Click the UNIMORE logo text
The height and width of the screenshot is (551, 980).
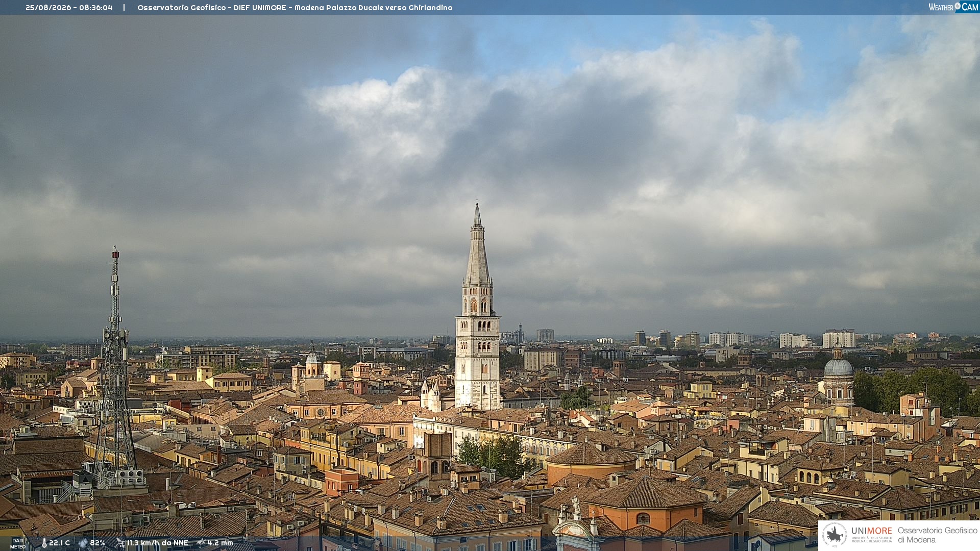tap(871, 531)
